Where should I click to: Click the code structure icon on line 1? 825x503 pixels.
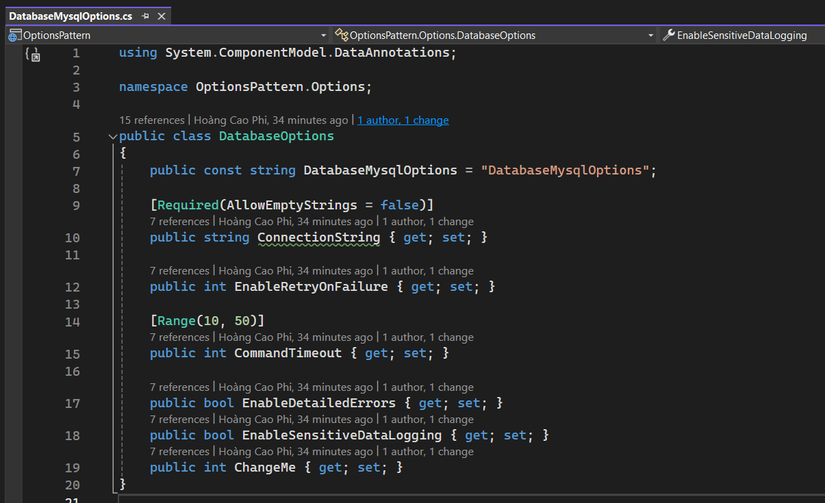(33, 54)
